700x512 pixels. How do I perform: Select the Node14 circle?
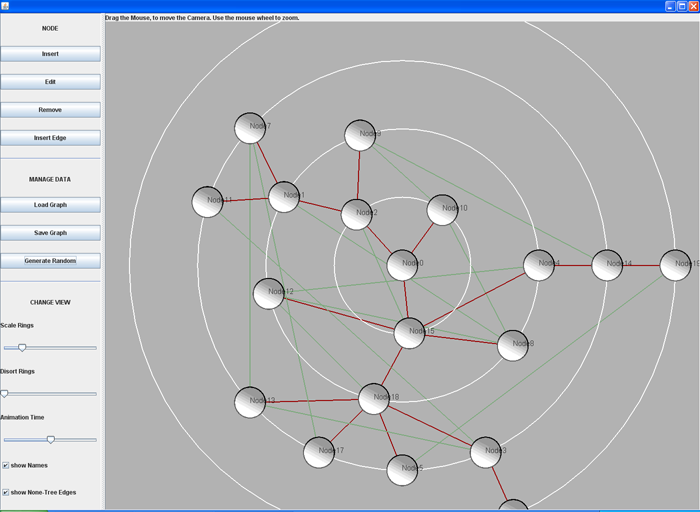[607, 265]
